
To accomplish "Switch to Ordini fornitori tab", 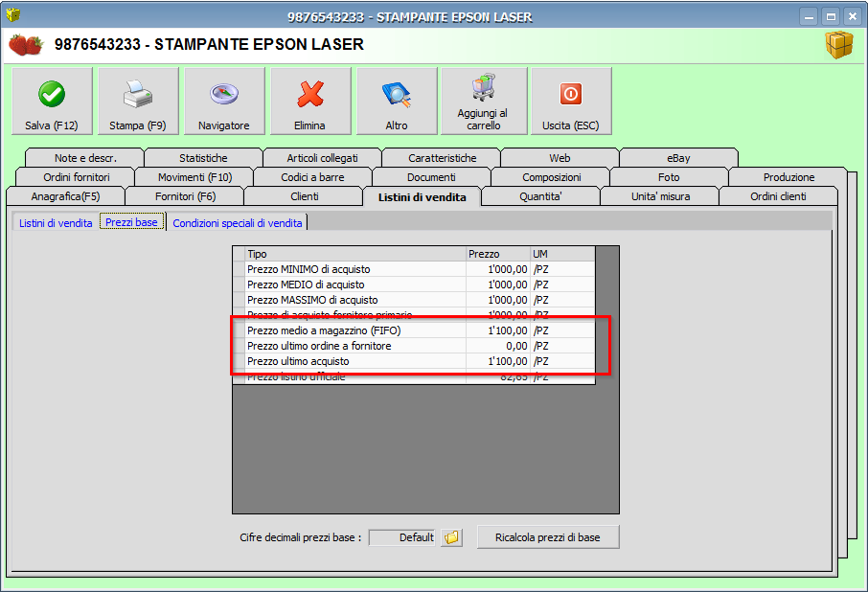I will (x=77, y=177).
